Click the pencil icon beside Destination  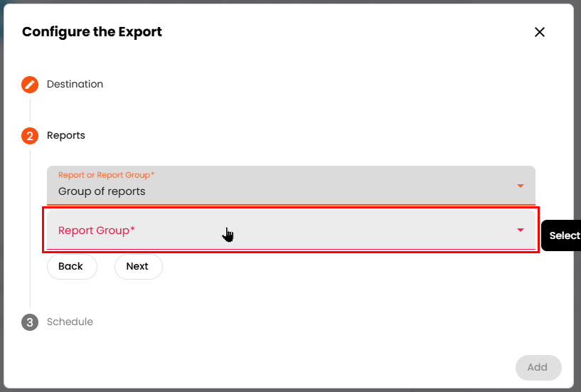pyautogui.click(x=30, y=85)
